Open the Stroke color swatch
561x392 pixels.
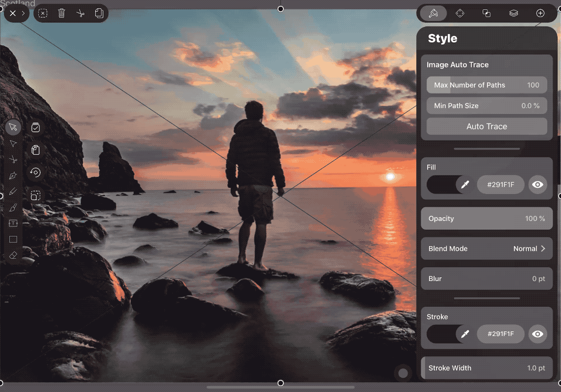tap(441, 334)
